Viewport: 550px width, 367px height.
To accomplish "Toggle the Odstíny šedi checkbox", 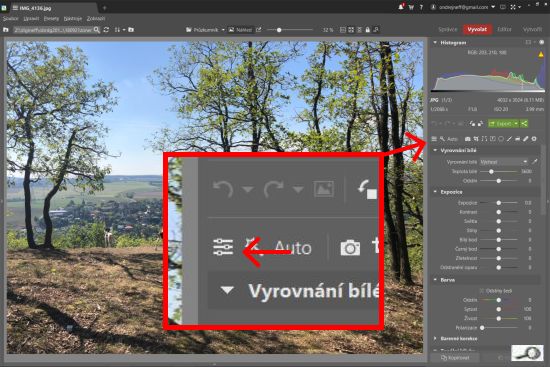I will (x=482, y=291).
